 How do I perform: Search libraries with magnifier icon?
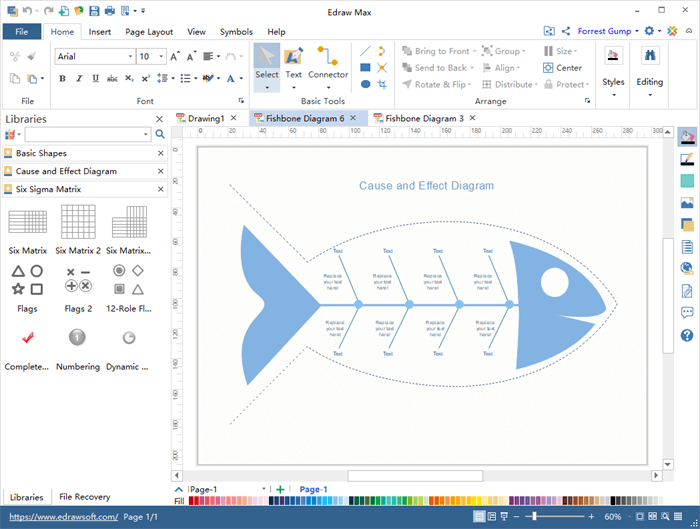click(160, 134)
